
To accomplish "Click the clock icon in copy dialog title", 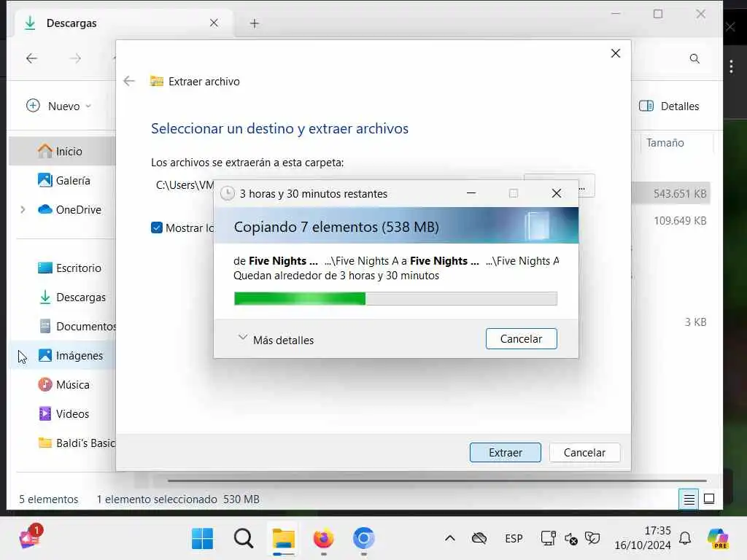I will tap(228, 193).
